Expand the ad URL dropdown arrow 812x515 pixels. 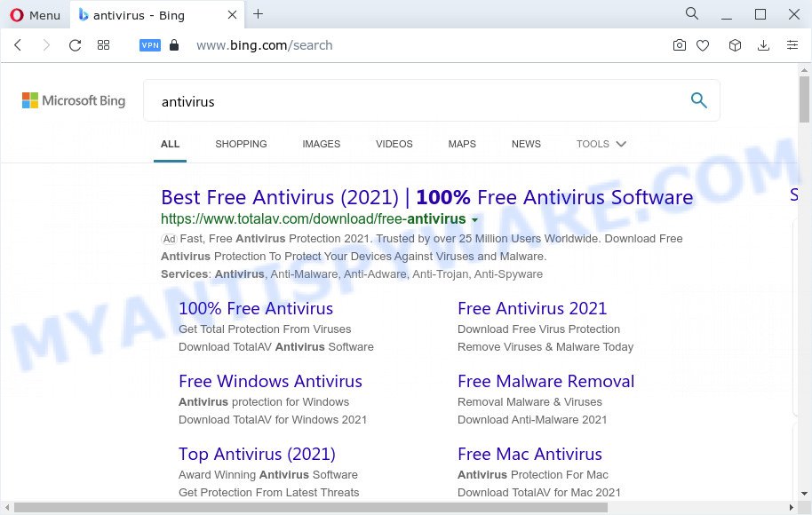[474, 220]
